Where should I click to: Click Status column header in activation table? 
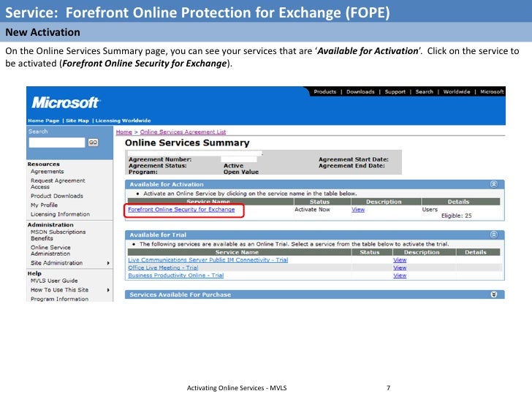pos(319,202)
